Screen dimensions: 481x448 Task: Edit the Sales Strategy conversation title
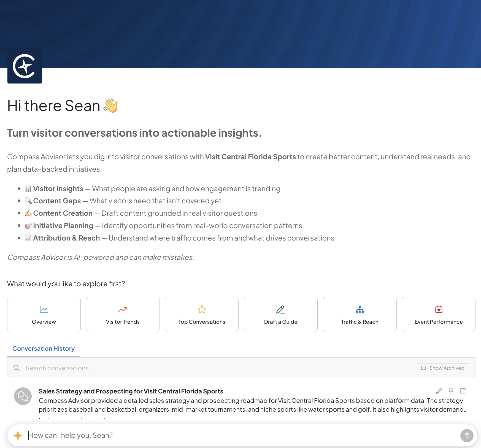click(x=439, y=391)
